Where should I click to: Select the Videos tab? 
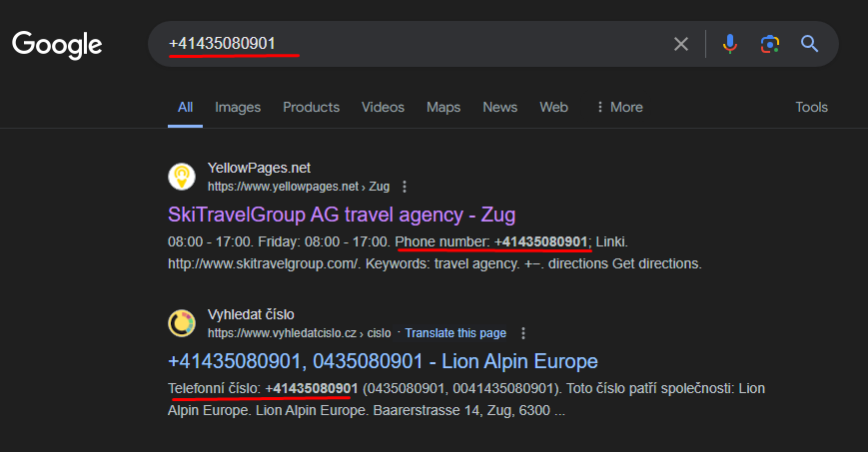click(383, 107)
